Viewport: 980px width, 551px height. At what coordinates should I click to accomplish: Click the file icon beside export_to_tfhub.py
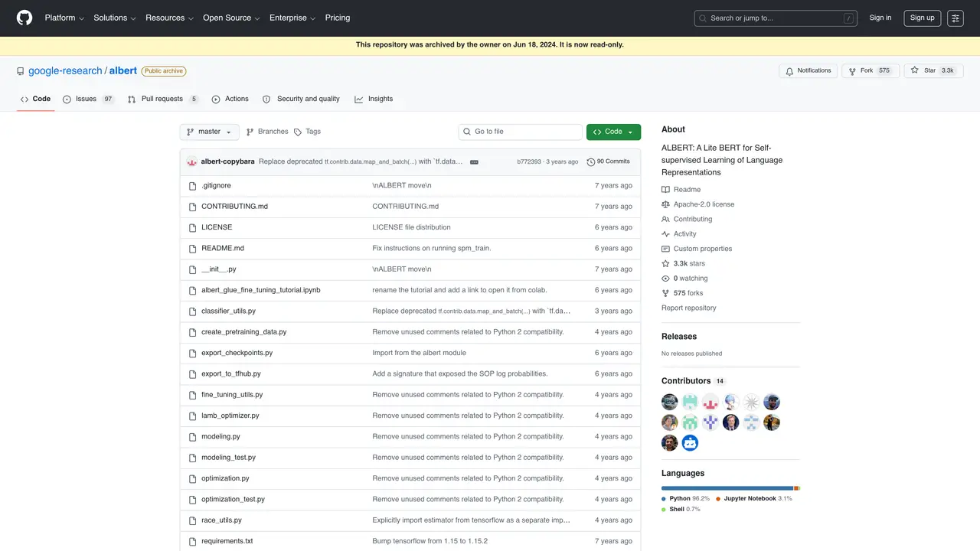point(193,374)
